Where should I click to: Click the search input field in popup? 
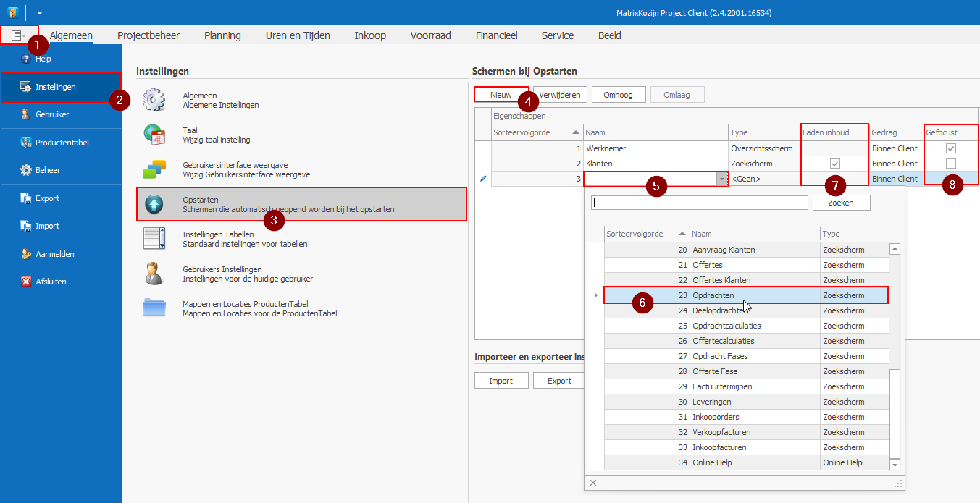(700, 203)
